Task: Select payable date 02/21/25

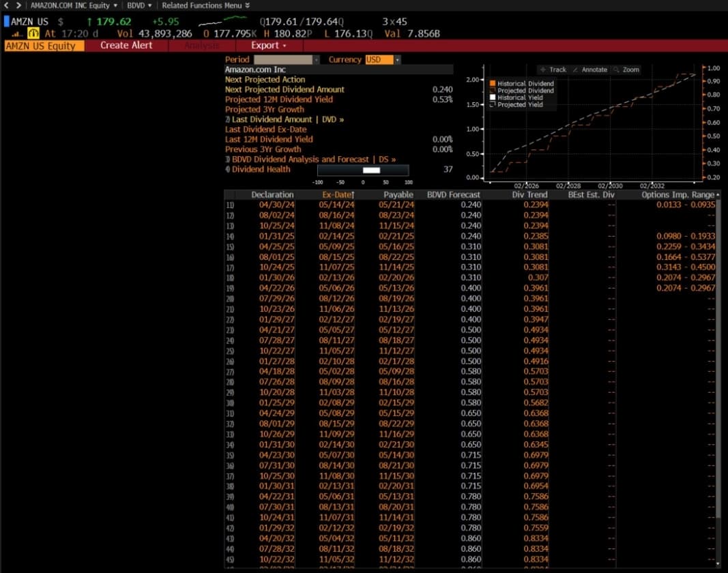Action: (396, 236)
